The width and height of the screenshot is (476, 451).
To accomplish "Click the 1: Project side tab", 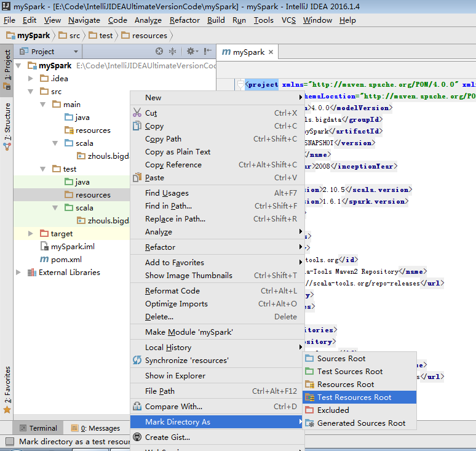I will click(7, 70).
